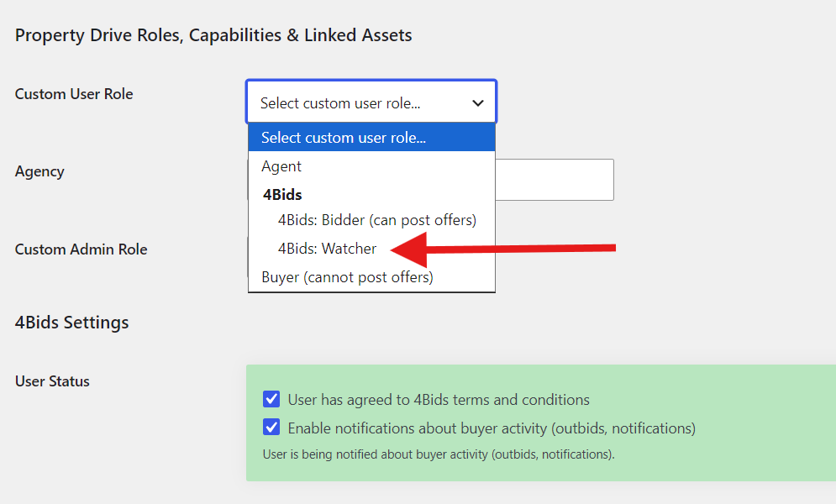Click the 'Agency' field label
Image resolution: width=836 pixels, height=504 pixels.
39,171
